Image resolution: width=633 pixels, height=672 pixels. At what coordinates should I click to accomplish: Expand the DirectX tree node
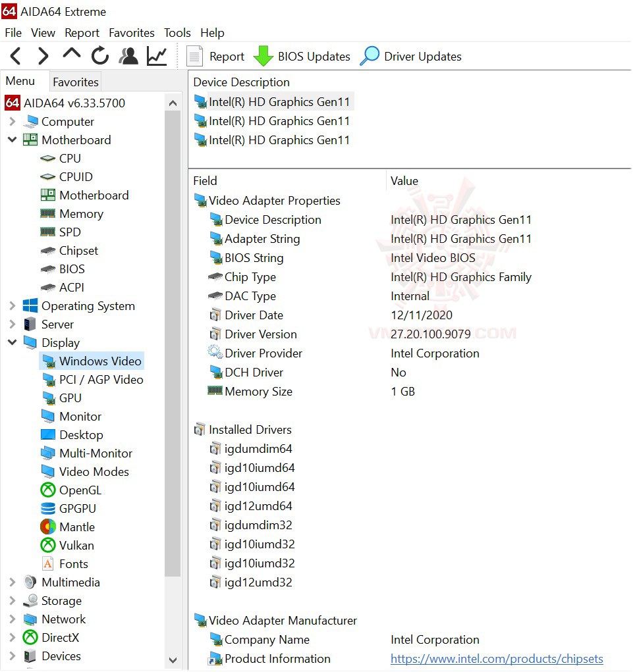click(x=12, y=638)
